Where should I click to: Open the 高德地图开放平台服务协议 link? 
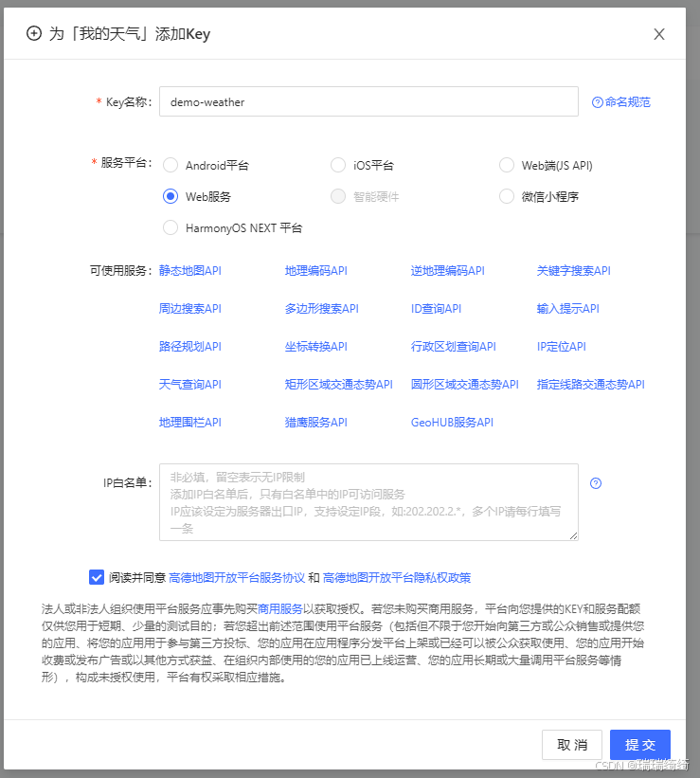[237, 577]
